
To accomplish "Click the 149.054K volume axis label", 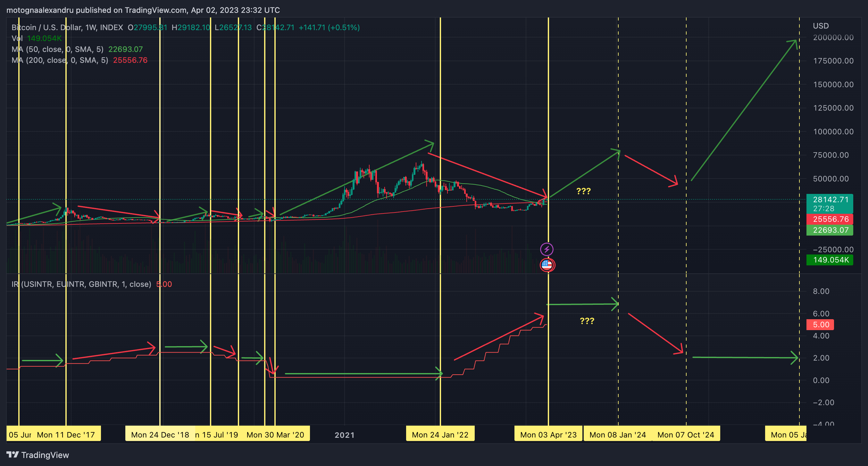I will pos(829,260).
